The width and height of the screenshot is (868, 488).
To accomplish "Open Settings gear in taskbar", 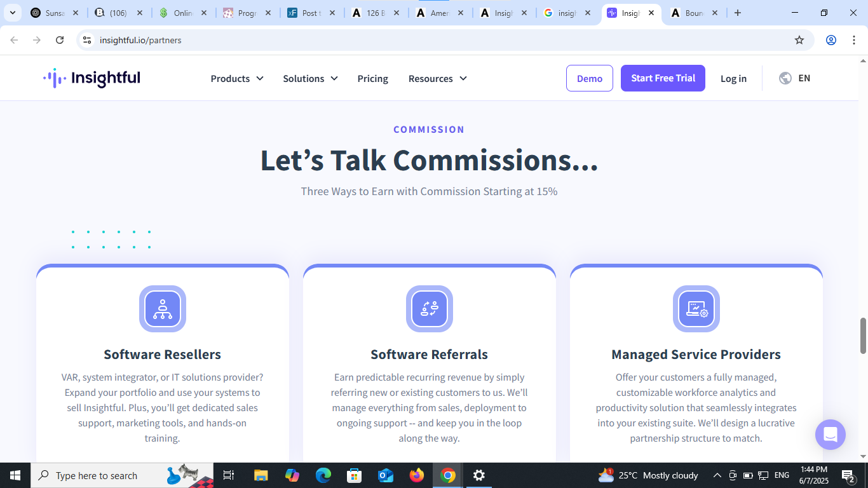I will (x=479, y=475).
